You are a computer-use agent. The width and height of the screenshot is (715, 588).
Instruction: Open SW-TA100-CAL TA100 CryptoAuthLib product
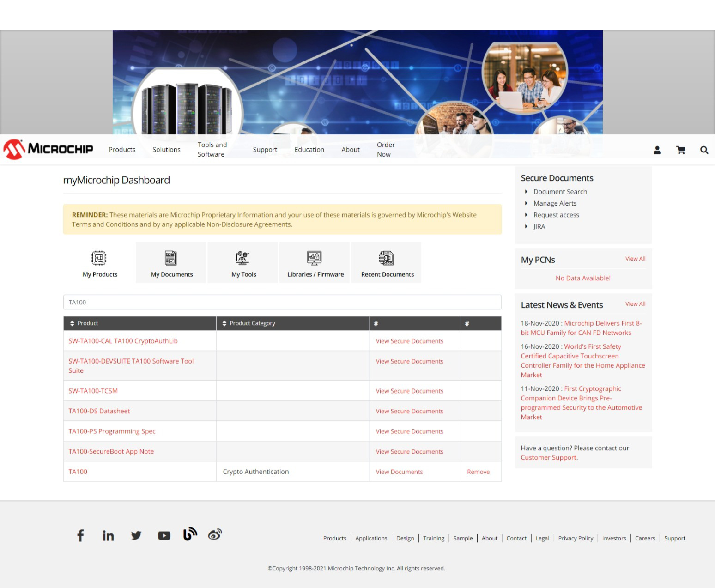click(123, 341)
